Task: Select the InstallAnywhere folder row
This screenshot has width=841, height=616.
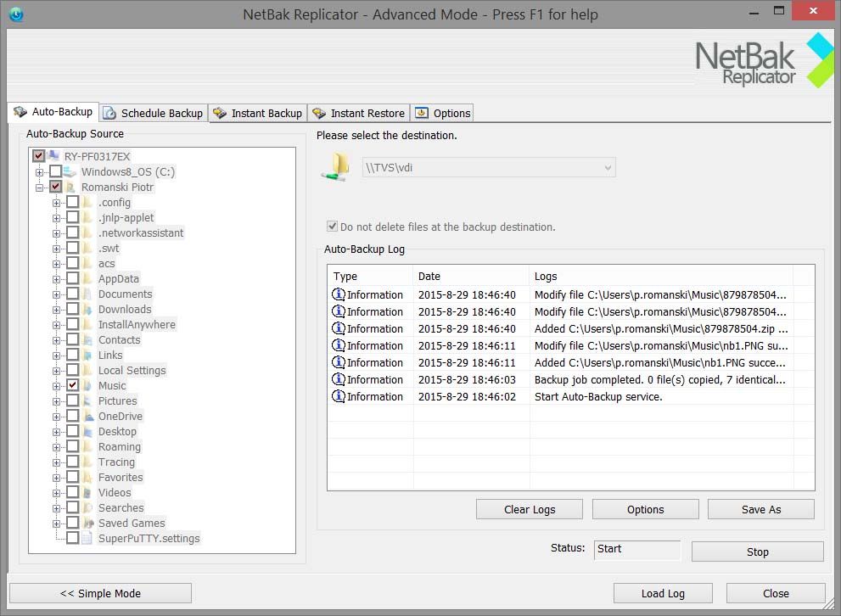Action: (x=137, y=324)
